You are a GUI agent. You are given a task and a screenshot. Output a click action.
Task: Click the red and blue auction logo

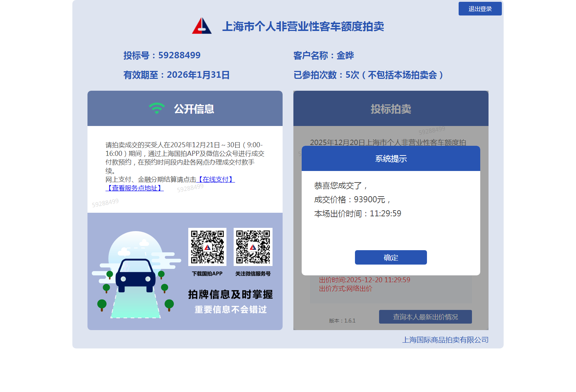202,26
